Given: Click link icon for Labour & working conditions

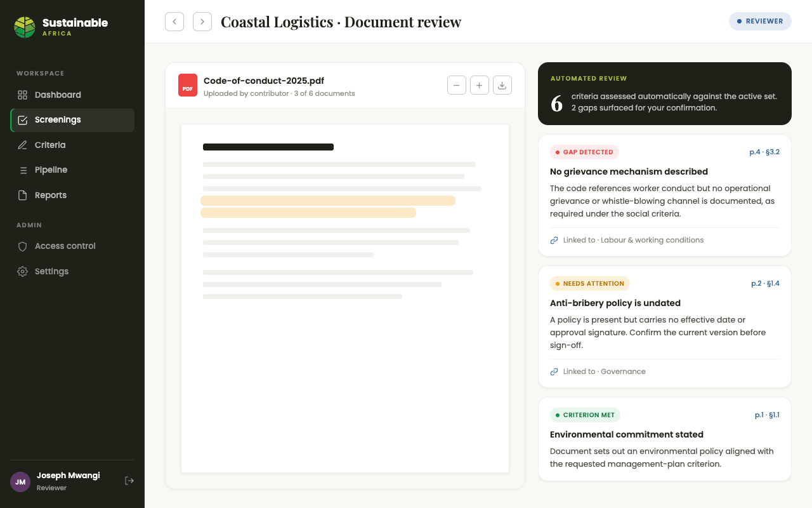Looking at the screenshot, I should 554,240.
